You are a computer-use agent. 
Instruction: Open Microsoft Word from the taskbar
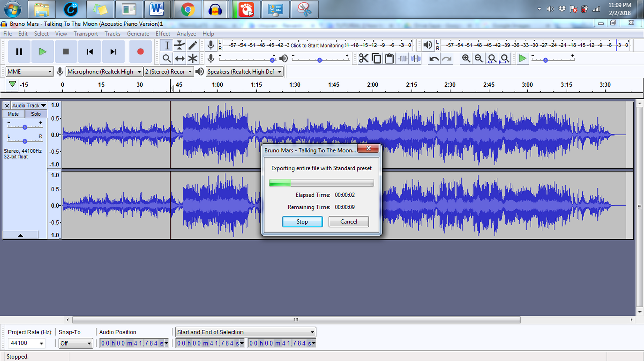158,9
